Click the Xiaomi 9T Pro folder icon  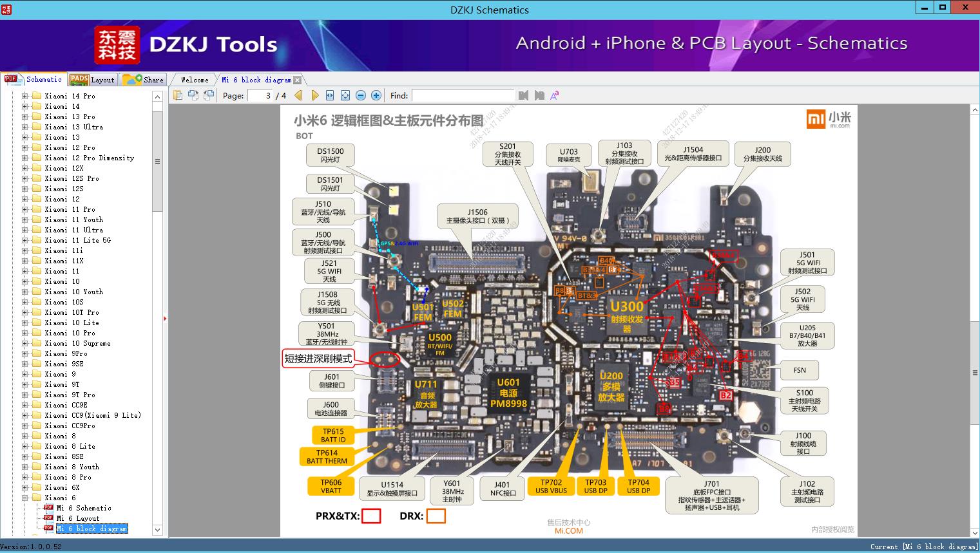point(37,395)
